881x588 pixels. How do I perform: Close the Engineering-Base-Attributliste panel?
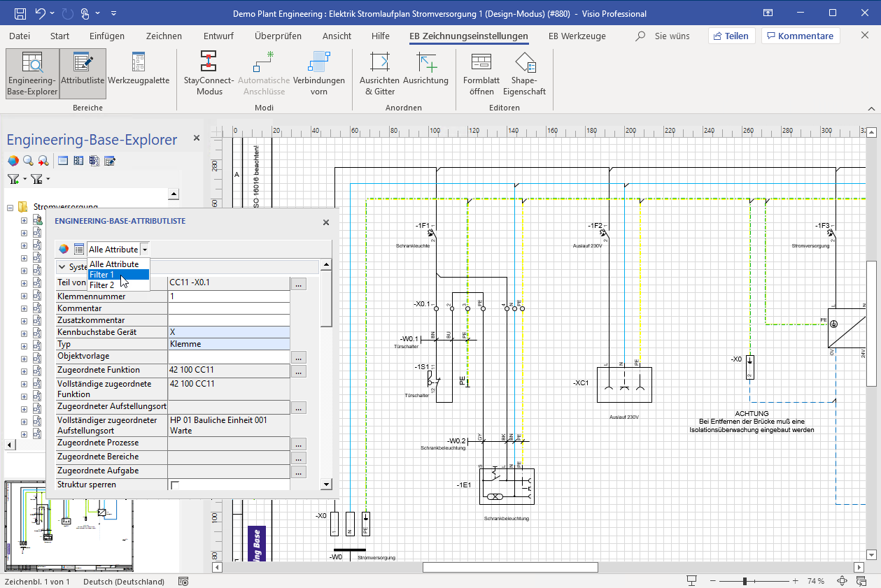click(x=325, y=222)
